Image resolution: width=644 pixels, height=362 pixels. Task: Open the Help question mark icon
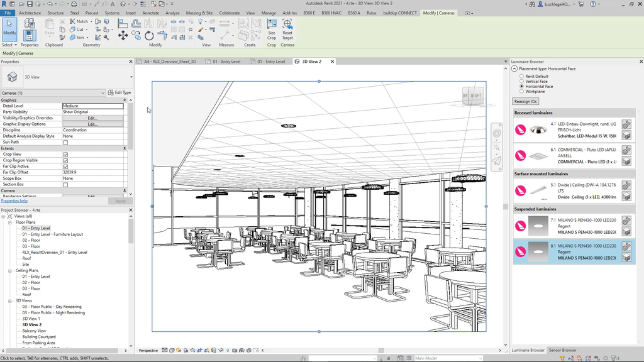592,4
